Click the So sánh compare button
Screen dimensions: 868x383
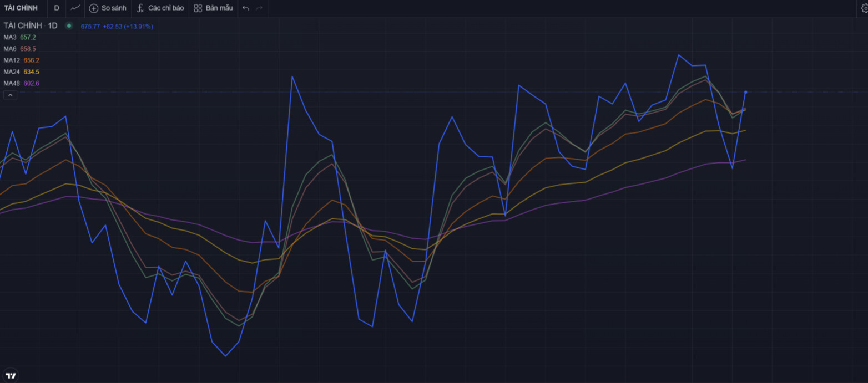108,8
